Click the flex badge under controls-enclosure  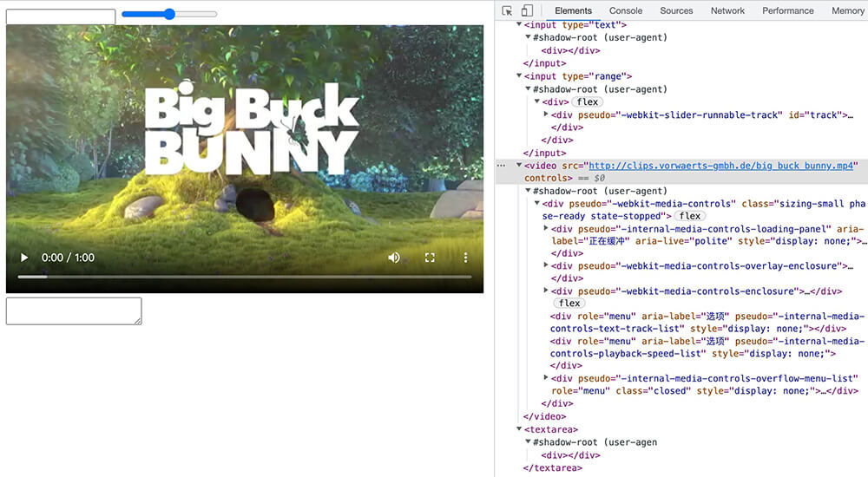pos(569,303)
